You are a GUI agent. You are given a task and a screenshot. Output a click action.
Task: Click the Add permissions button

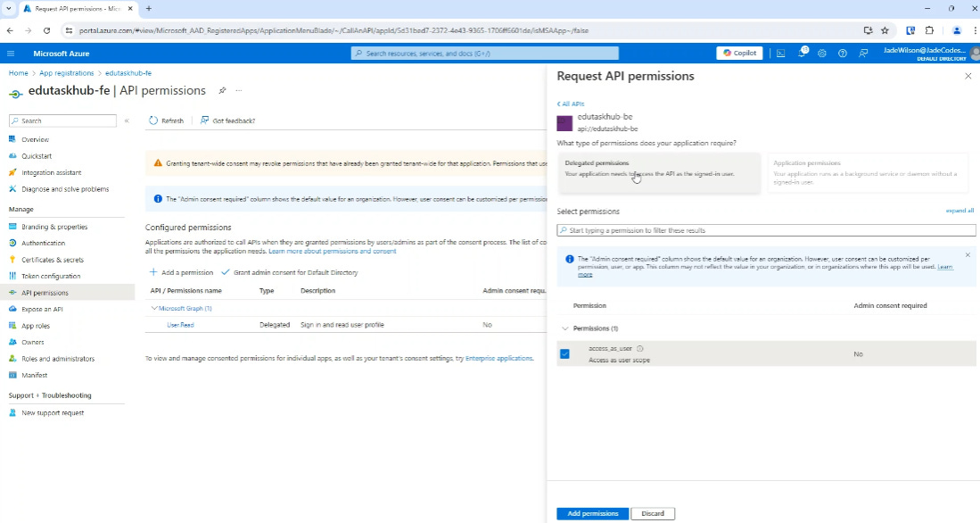(592, 513)
